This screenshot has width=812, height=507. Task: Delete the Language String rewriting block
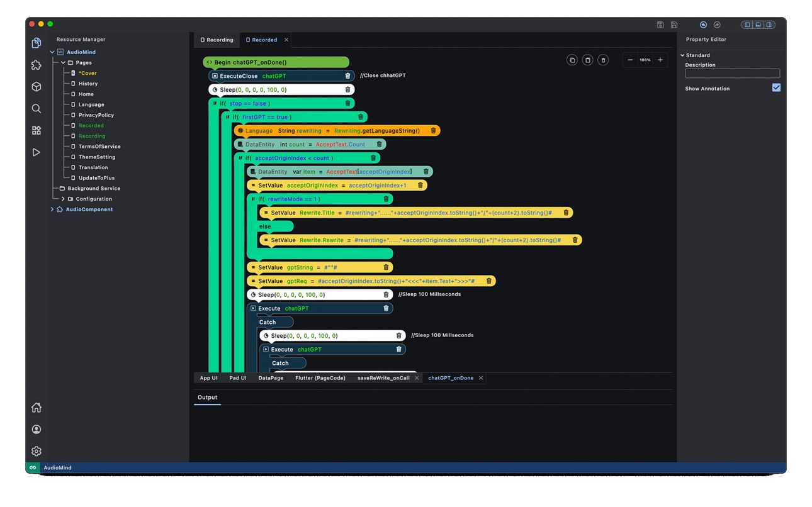(x=433, y=131)
